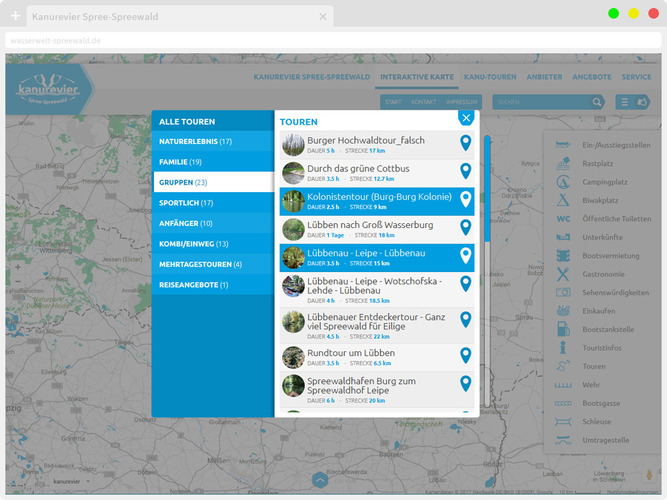This screenshot has width=667, height=500.
Task: Click map pin next to Rundtour um Lübben
Action: [x=465, y=355]
